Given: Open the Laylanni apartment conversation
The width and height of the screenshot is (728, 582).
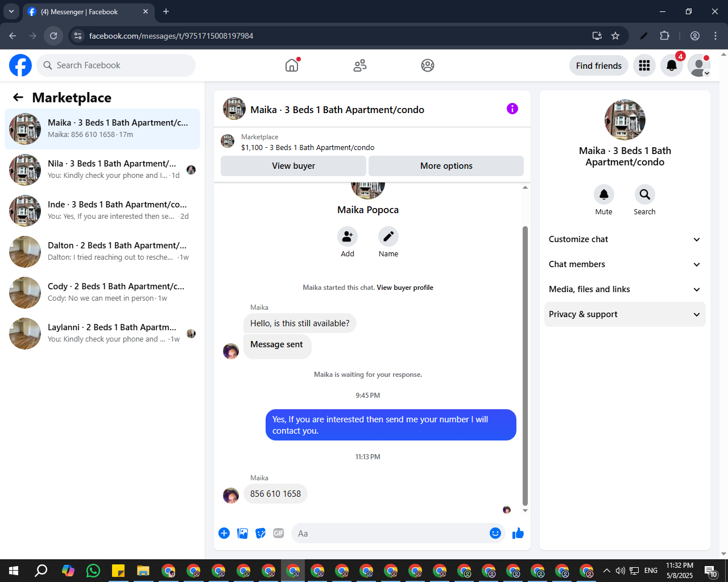Looking at the screenshot, I should (x=102, y=334).
